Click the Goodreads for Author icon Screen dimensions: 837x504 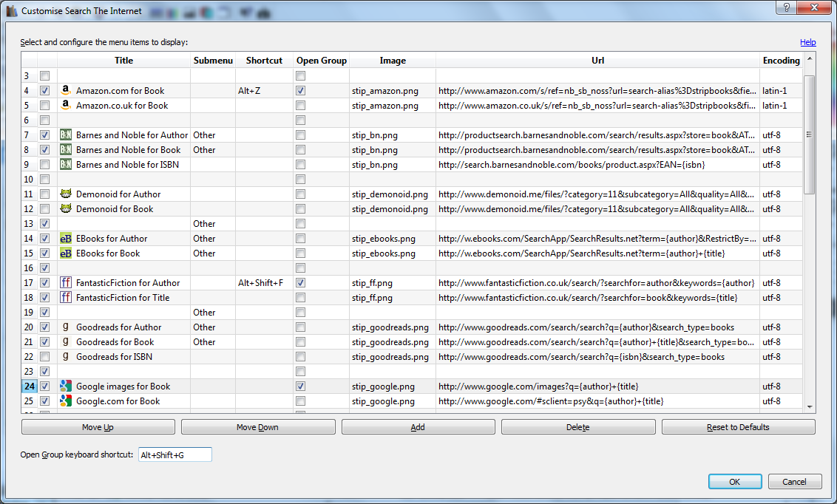pyautogui.click(x=66, y=327)
